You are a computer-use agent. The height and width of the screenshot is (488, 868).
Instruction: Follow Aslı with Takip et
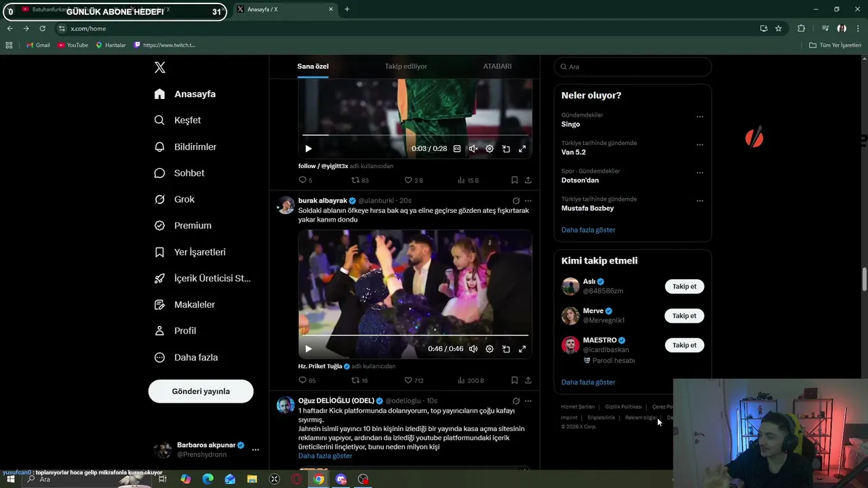(684, 286)
